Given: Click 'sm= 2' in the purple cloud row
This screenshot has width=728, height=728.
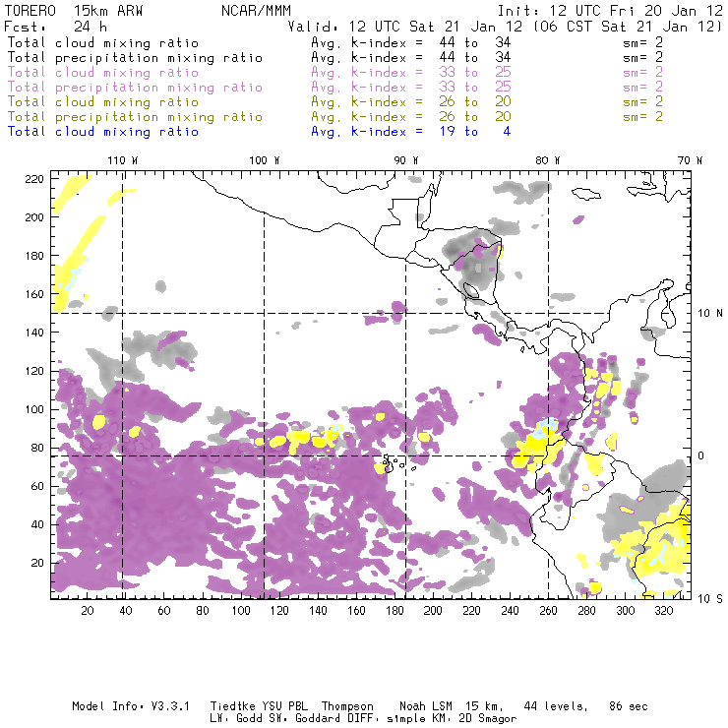Looking at the screenshot, I should point(642,73).
